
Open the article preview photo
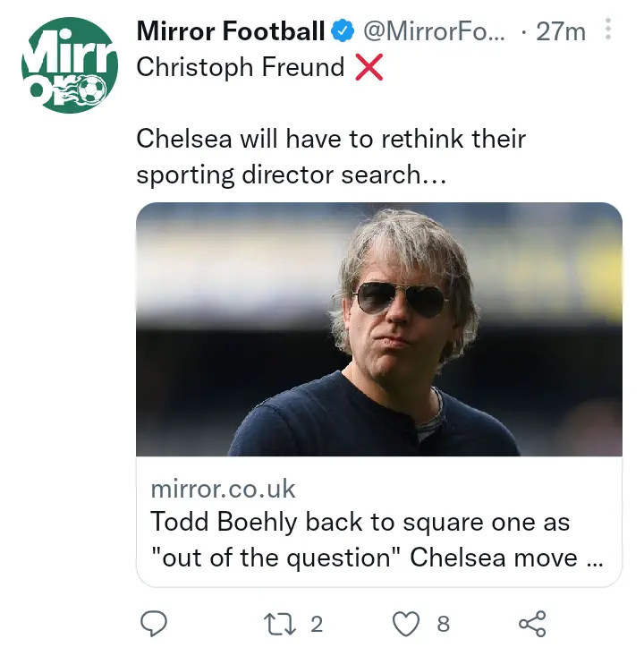[x=379, y=329]
